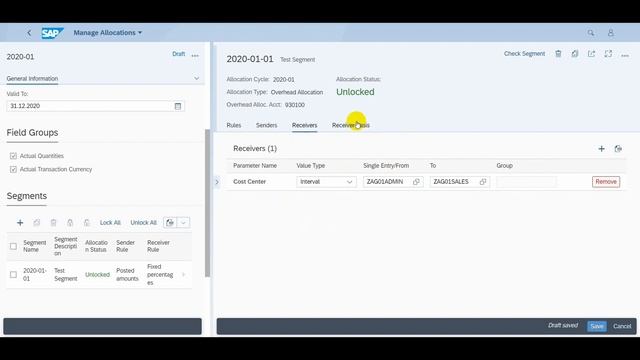
Task: Open the user profile icon
Action: 611,33
